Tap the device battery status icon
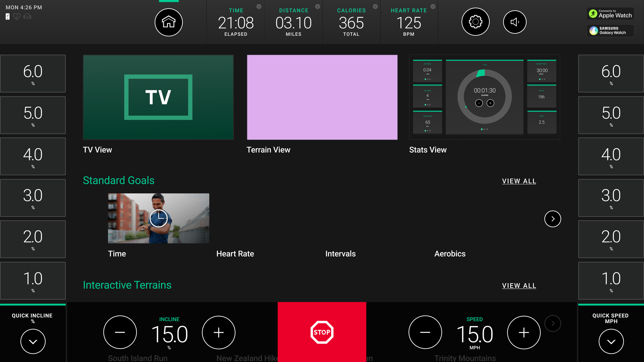 click(x=8, y=17)
